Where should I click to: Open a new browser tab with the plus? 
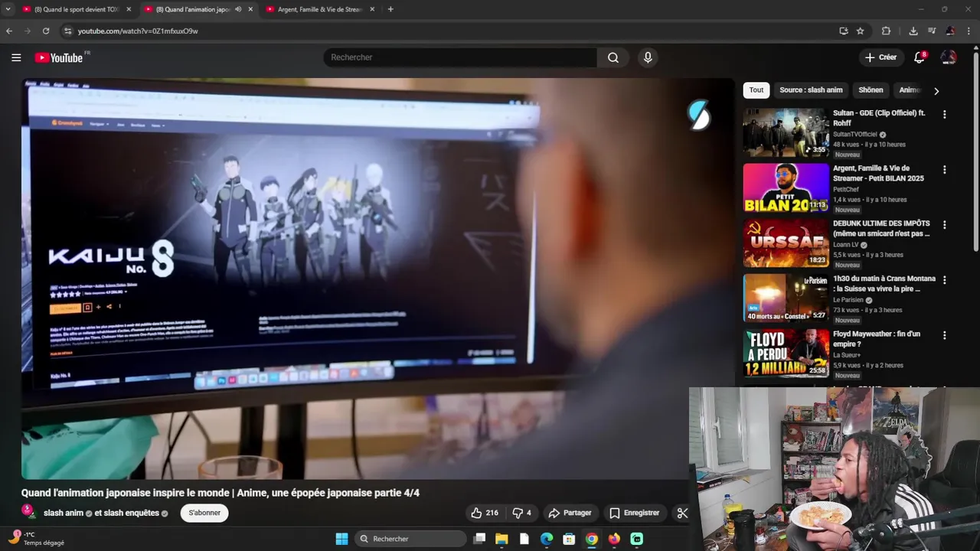tap(390, 9)
